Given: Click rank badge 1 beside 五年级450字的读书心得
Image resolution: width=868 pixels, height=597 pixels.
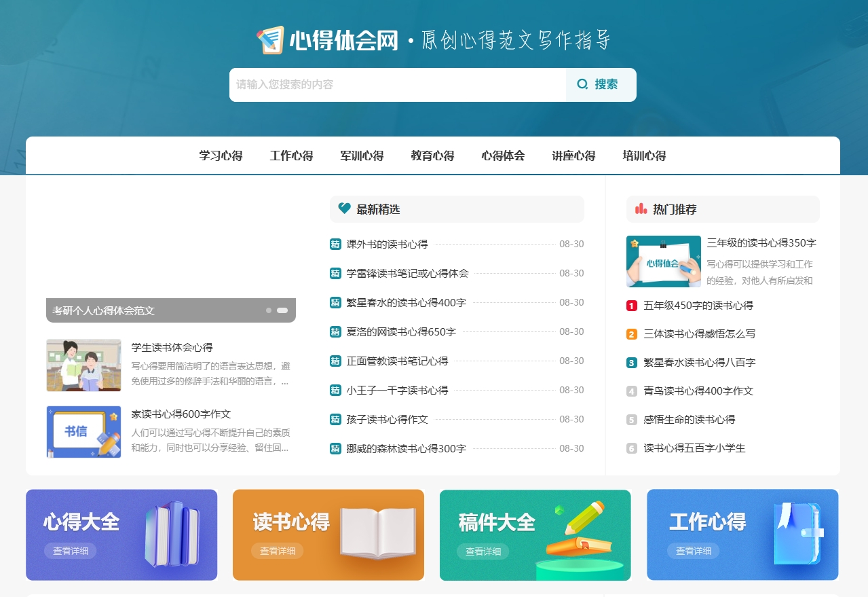Looking at the screenshot, I should coord(630,306).
